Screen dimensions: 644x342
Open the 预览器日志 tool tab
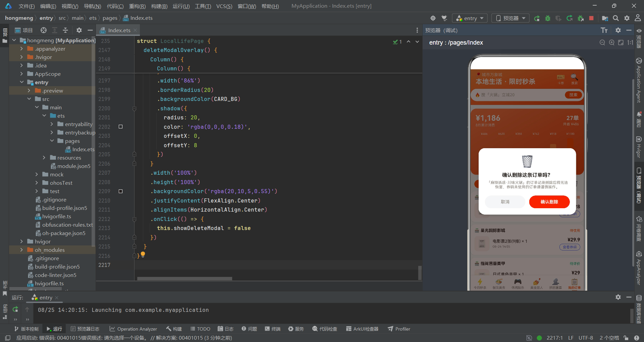pos(85,329)
